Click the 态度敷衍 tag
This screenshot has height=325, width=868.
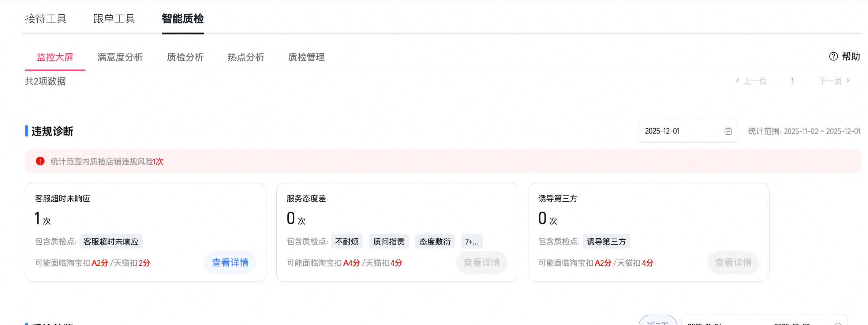pyautogui.click(x=435, y=242)
